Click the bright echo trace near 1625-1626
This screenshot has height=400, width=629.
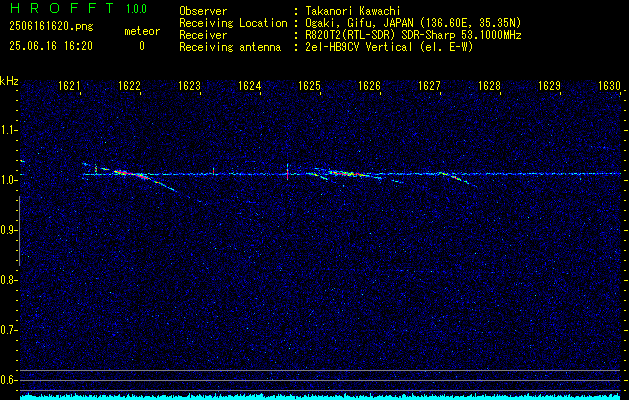click(346, 174)
